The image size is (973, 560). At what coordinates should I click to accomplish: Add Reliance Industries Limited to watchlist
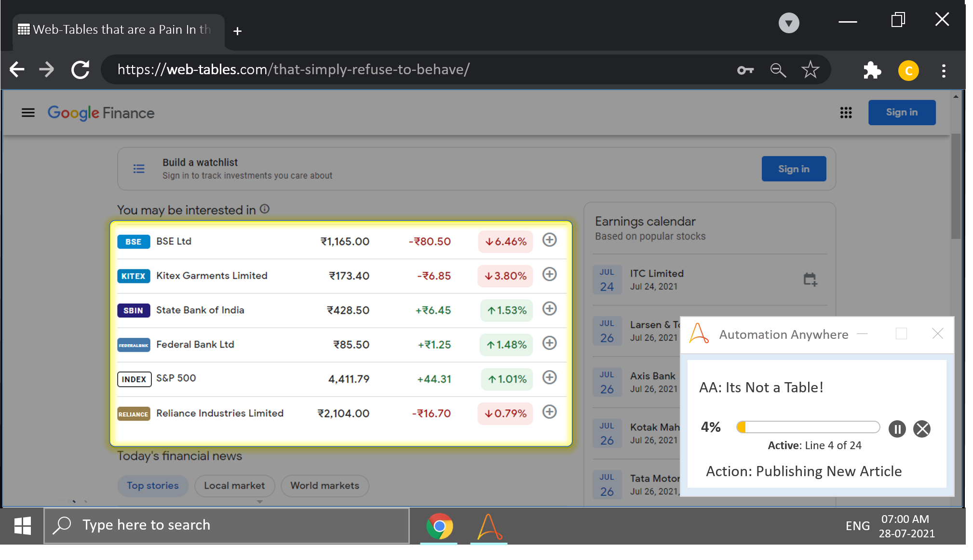pos(549,412)
